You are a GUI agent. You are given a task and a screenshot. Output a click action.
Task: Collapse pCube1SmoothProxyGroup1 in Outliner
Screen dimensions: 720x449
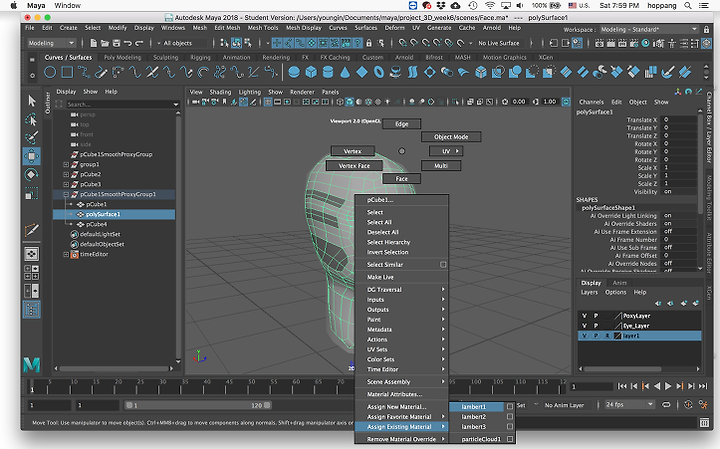[x=66, y=194]
